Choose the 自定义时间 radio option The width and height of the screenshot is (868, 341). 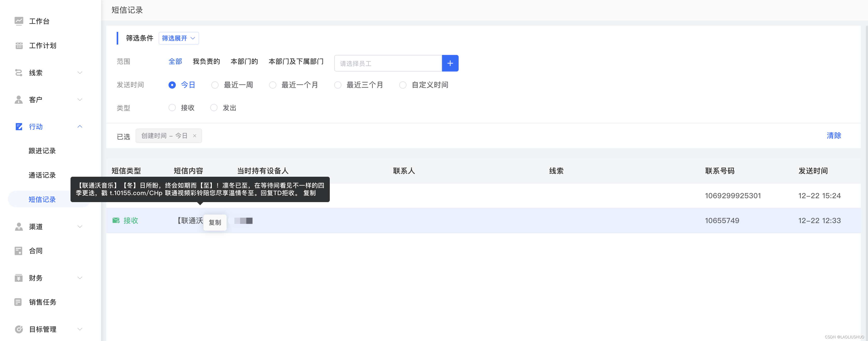point(403,85)
